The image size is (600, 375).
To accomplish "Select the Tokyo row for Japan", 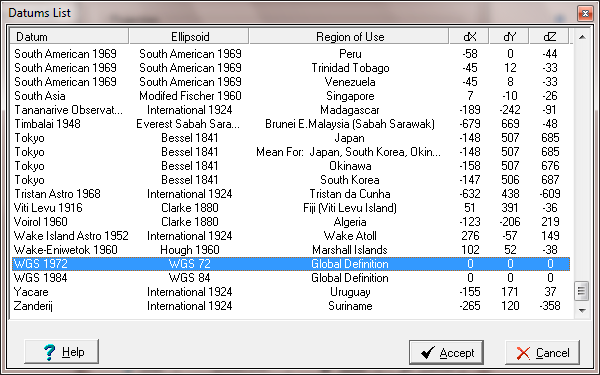I will [x=291, y=138].
